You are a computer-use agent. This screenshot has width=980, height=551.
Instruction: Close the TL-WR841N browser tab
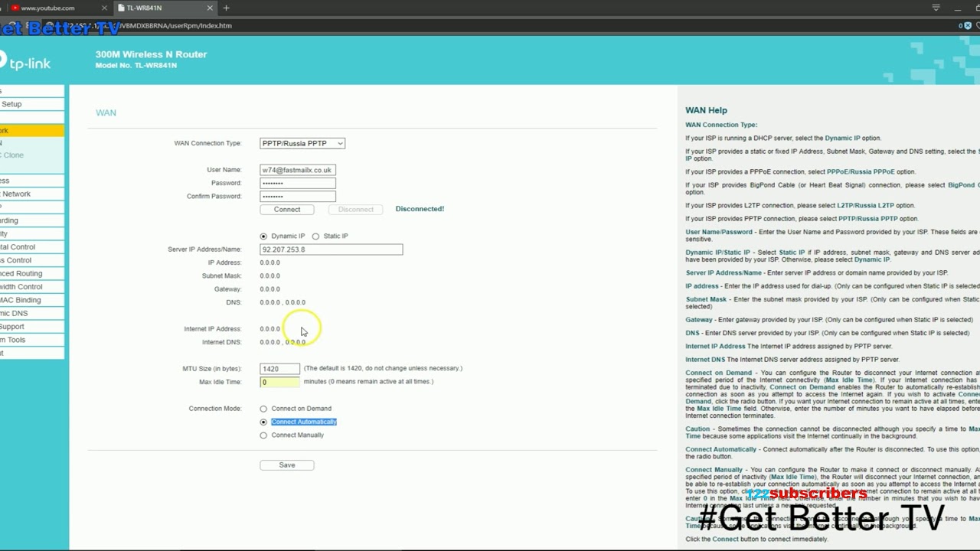click(211, 8)
